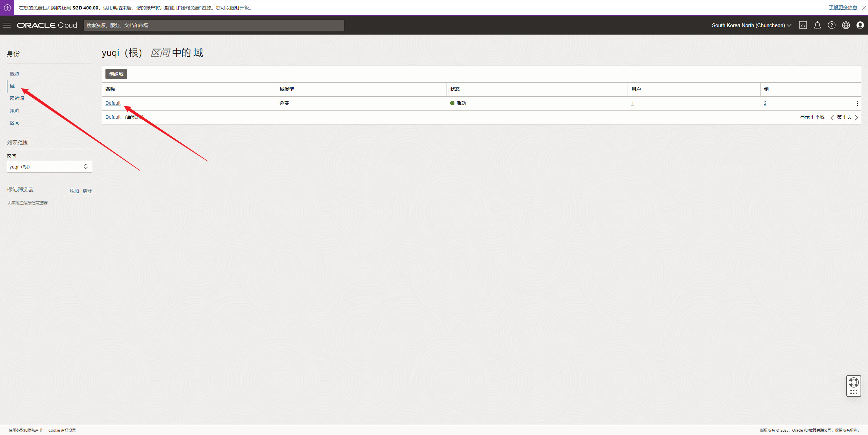Click the search resources input field
Viewport: 868px width, 435px height.
pyautogui.click(x=214, y=25)
